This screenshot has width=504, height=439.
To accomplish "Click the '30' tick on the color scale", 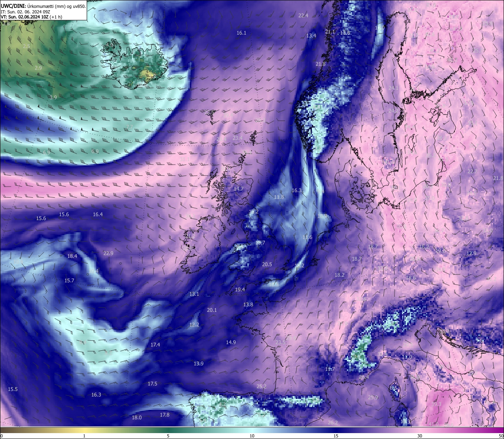I will [x=420, y=436].
